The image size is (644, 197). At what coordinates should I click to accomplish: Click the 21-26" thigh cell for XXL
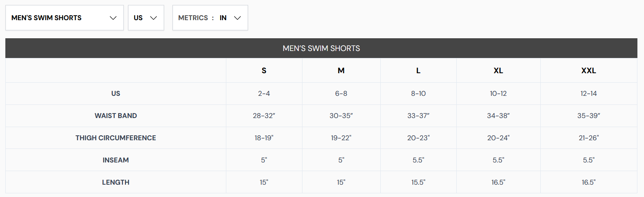[x=589, y=138]
